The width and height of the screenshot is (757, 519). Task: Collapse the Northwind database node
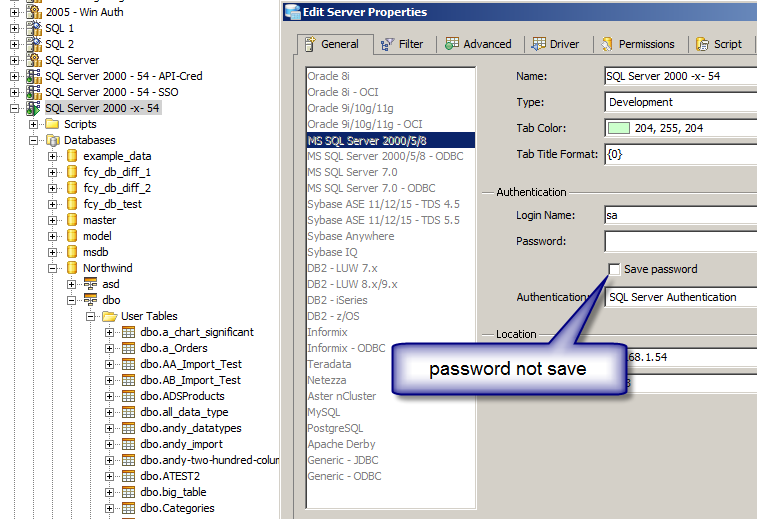(53, 268)
